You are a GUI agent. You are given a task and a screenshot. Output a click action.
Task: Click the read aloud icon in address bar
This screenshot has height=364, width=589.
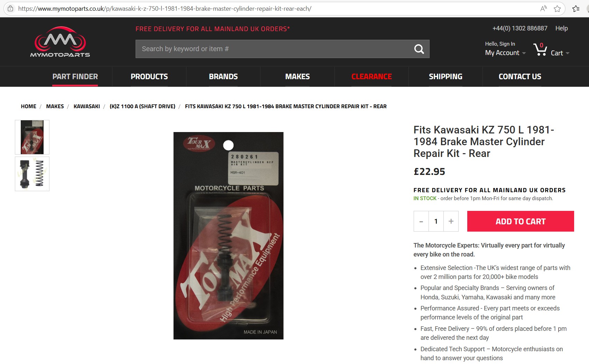click(543, 9)
